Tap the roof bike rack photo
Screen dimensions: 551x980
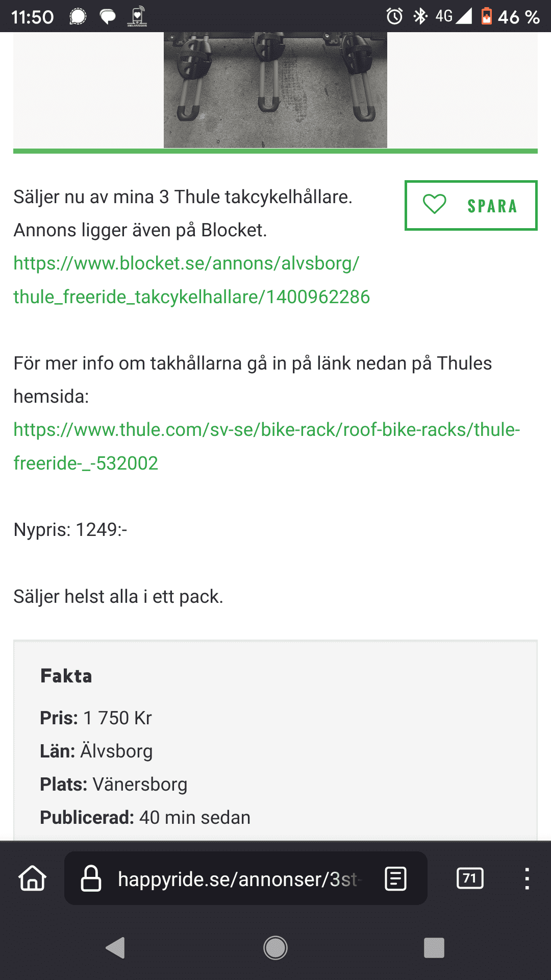click(275, 90)
